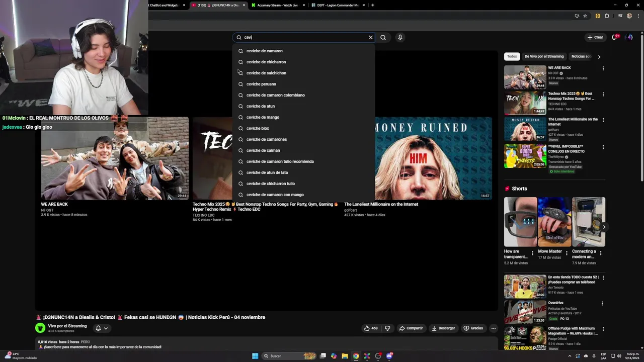Open the Move Master short
The image size is (644, 362).
point(554,222)
